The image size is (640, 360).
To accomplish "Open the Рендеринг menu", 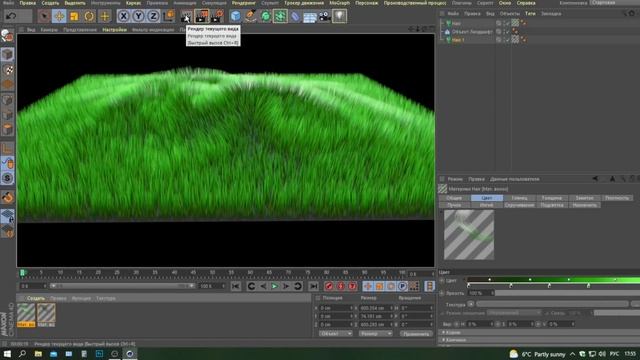I will (244, 3).
